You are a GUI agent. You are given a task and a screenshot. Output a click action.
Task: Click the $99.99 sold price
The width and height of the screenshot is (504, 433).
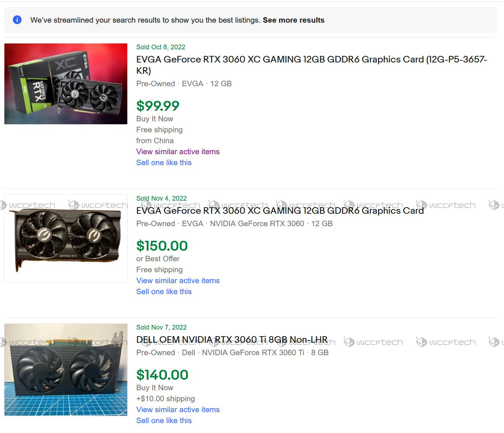[x=158, y=106]
